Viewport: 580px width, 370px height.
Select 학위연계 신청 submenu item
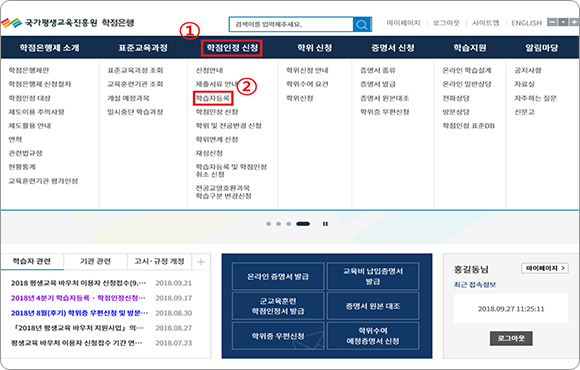217,139
